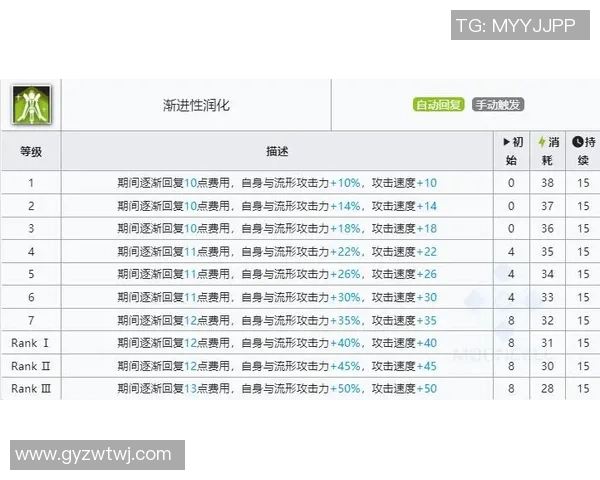Click initial value 0 in level 1 row
Screen dimensions: 600x480
(511, 183)
